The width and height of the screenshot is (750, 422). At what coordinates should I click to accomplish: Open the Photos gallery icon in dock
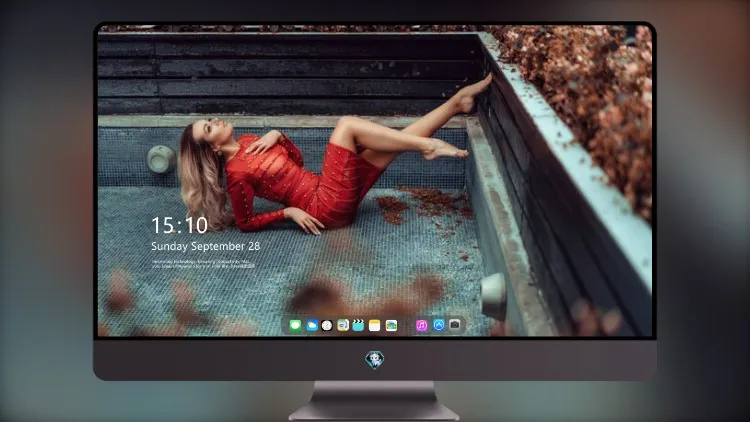391,326
